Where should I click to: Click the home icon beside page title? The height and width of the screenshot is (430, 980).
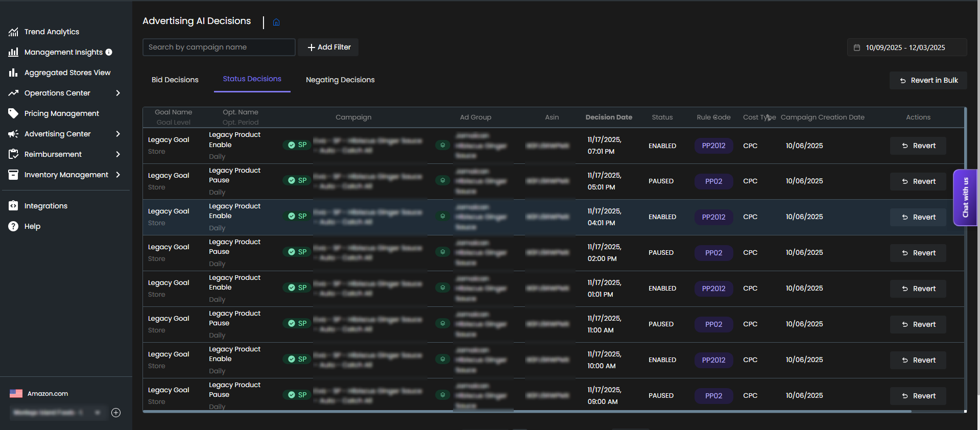276,22
